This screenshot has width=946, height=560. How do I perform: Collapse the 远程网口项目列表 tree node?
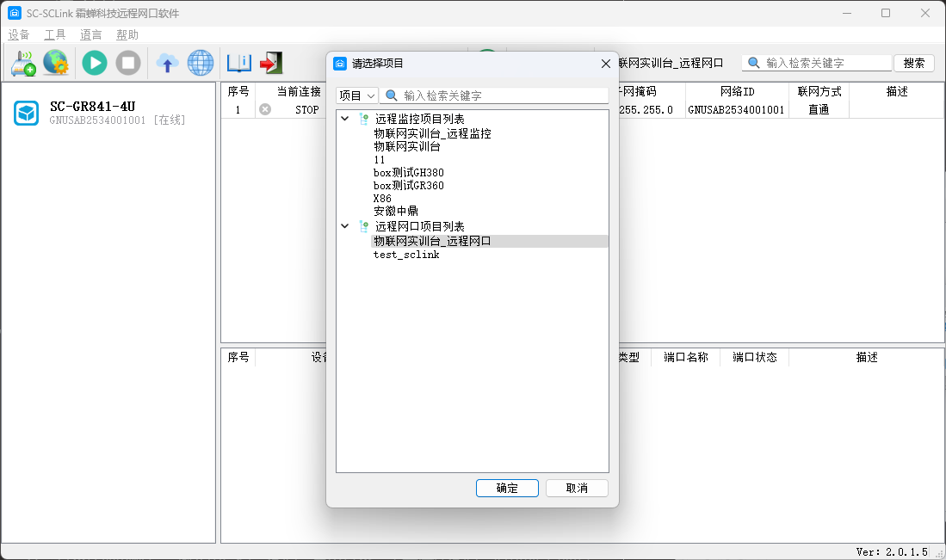pos(345,226)
